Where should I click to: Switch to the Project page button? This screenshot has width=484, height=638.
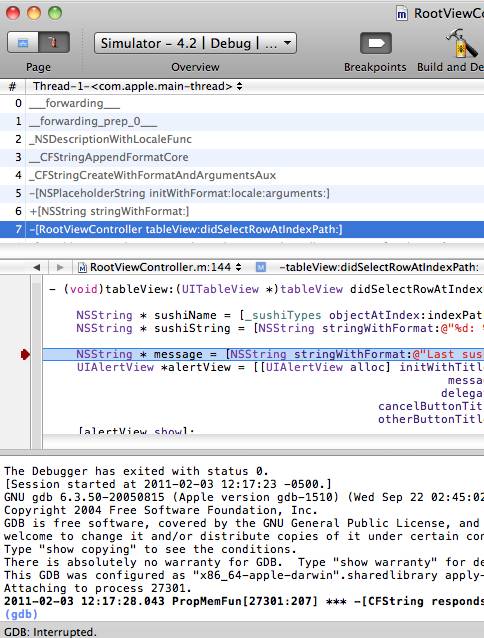tap(23, 42)
